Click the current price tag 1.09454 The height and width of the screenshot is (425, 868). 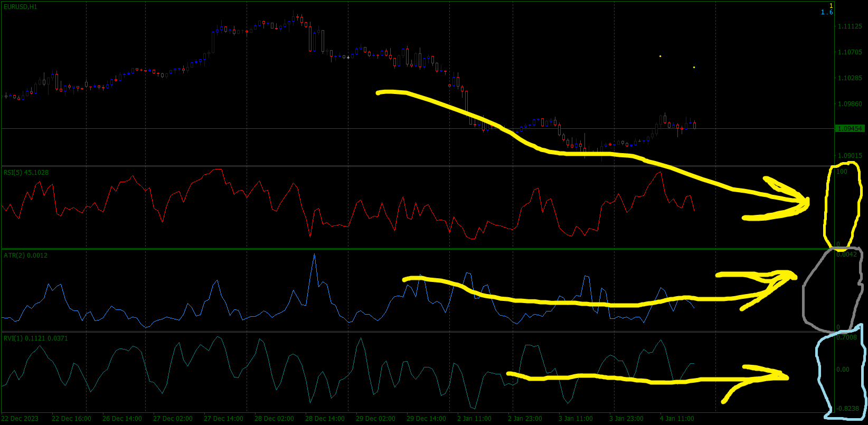[850, 128]
